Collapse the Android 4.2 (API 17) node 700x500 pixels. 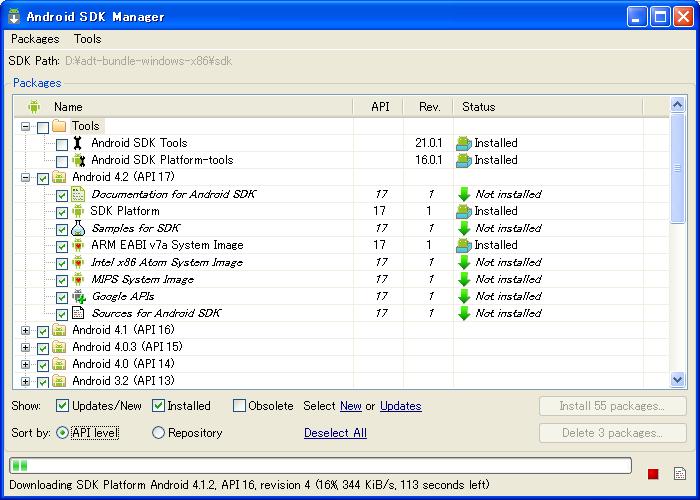point(25,178)
